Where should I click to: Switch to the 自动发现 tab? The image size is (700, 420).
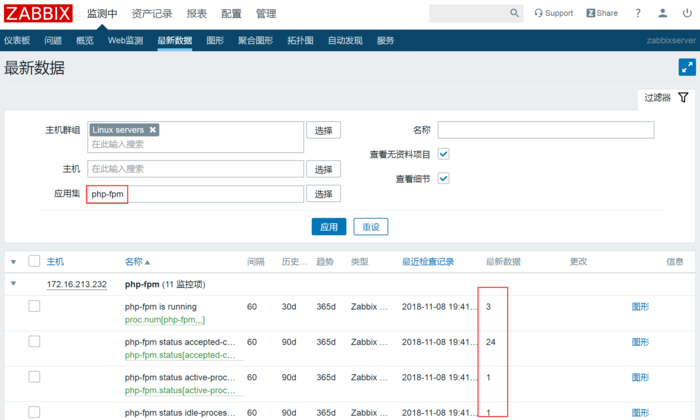click(x=345, y=41)
